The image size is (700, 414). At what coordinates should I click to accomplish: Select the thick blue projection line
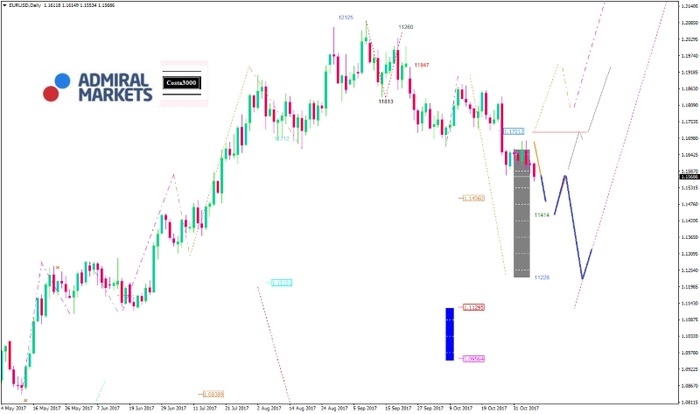click(574, 228)
